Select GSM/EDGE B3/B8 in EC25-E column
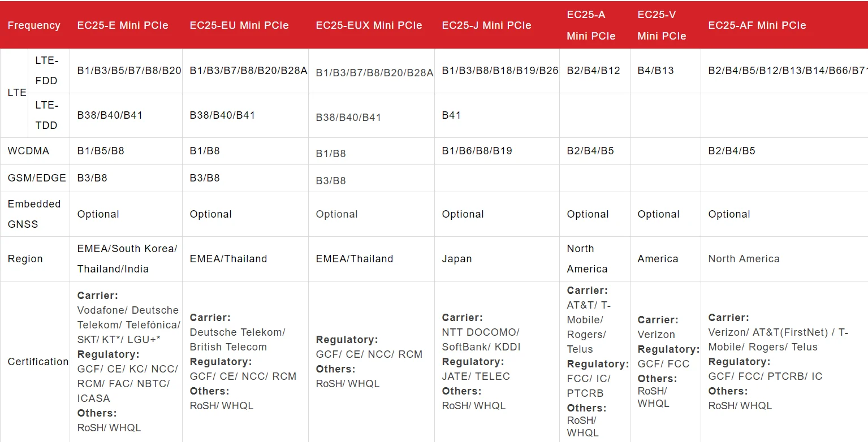Screen dimensions: 868x442 tap(92, 178)
